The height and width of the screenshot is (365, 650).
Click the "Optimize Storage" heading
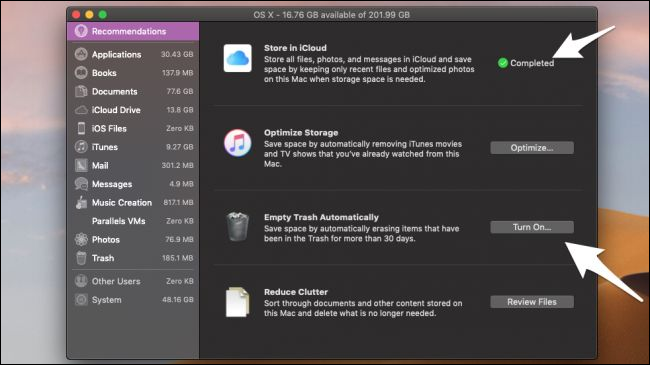pyautogui.click(x=301, y=133)
